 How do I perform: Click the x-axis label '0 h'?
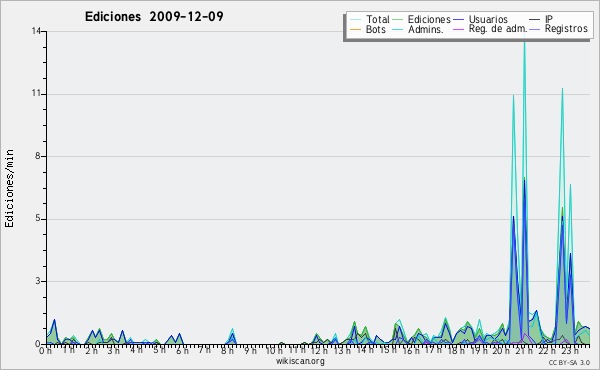click(45, 350)
